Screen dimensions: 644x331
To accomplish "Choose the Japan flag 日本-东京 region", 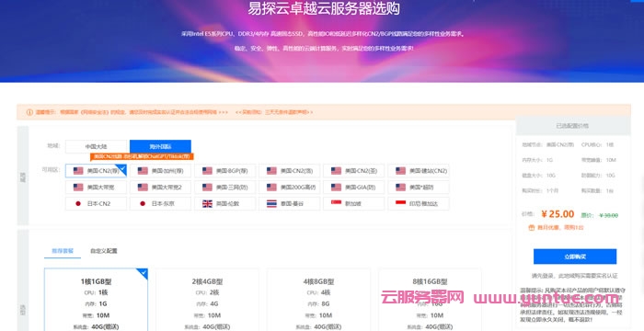I will coord(160,204).
